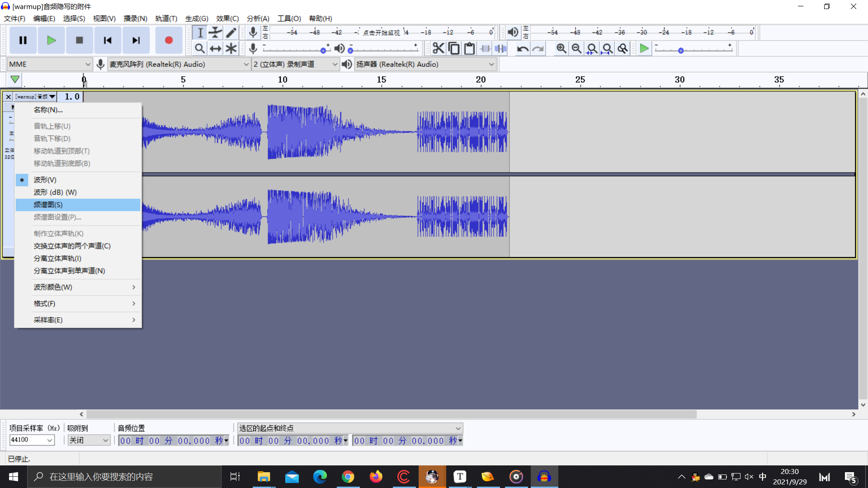Open the 选区的起点和终点 dropdown
This screenshot has width=868, height=488.
[350, 428]
